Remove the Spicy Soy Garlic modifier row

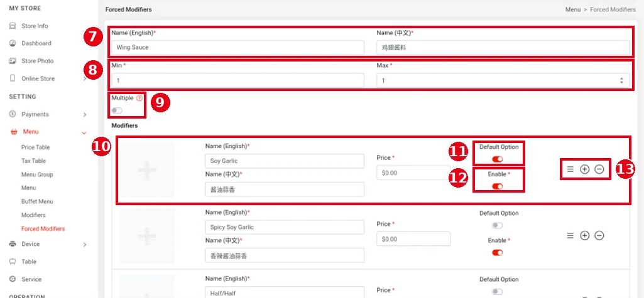pos(599,235)
